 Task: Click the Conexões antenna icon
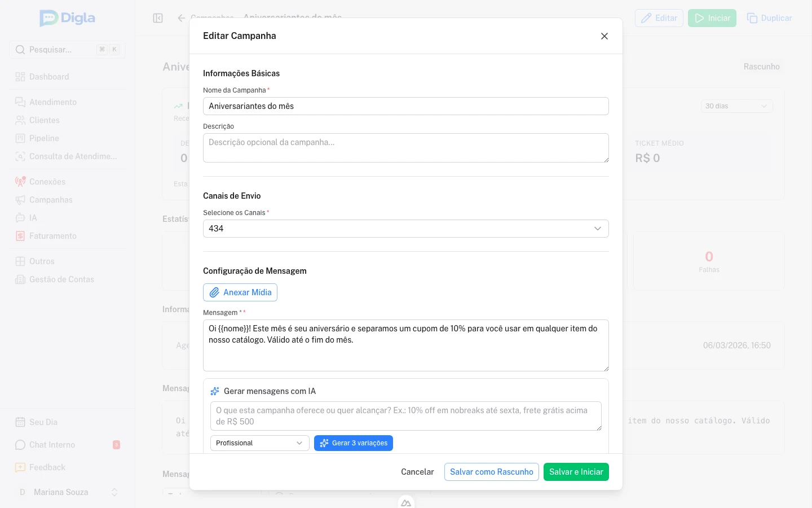(x=20, y=182)
